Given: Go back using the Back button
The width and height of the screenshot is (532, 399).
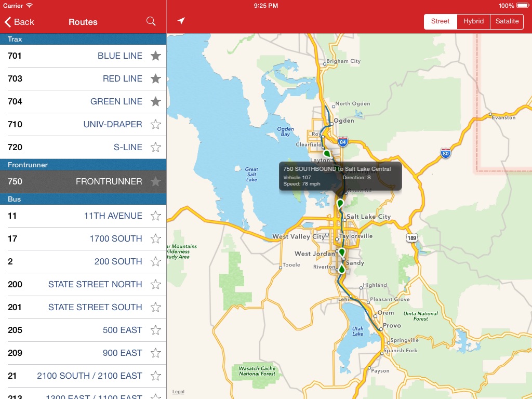Looking at the screenshot, I should click(19, 22).
